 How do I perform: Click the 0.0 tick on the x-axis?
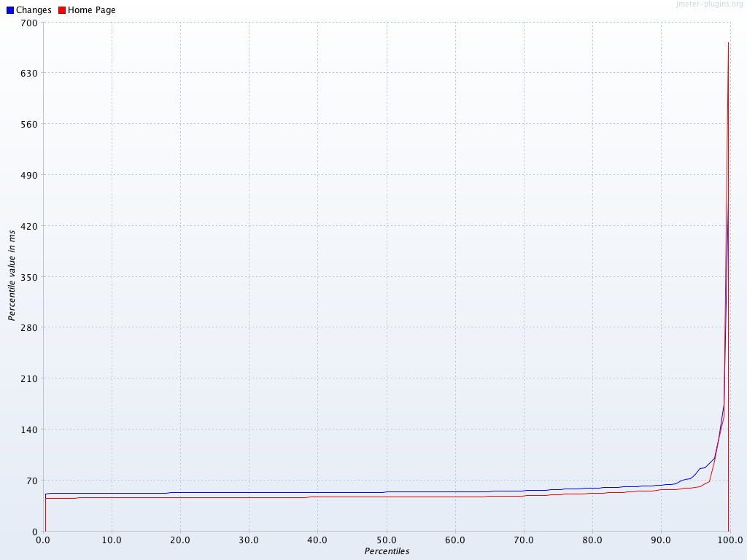(43, 540)
